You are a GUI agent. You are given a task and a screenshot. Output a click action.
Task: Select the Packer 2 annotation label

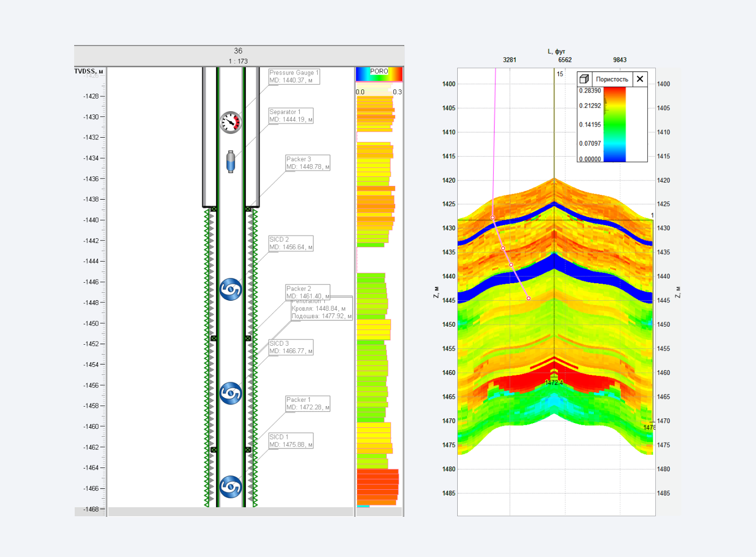pyautogui.click(x=308, y=292)
